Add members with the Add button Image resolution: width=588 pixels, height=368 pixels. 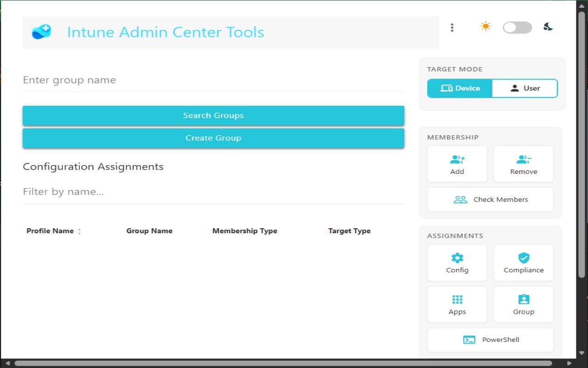pyautogui.click(x=457, y=164)
